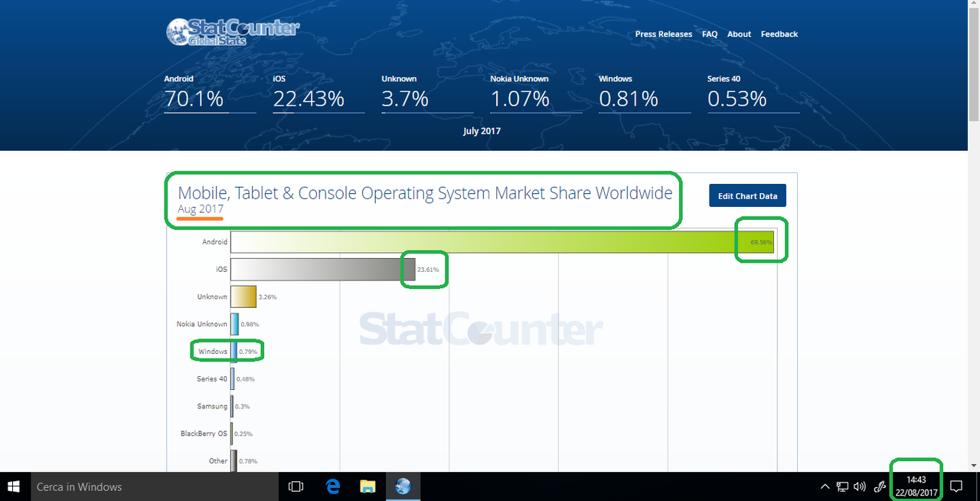Open the Feedback link
The width and height of the screenshot is (980, 501).
pyautogui.click(x=779, y=34)
